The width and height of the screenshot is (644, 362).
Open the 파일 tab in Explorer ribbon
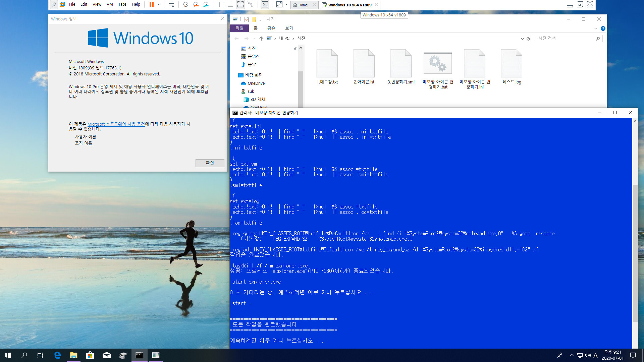(x=239, y=28)
